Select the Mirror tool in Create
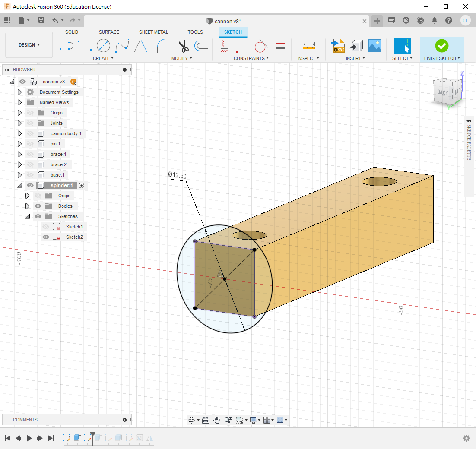476x449 pixels. (x=140, y=45)
